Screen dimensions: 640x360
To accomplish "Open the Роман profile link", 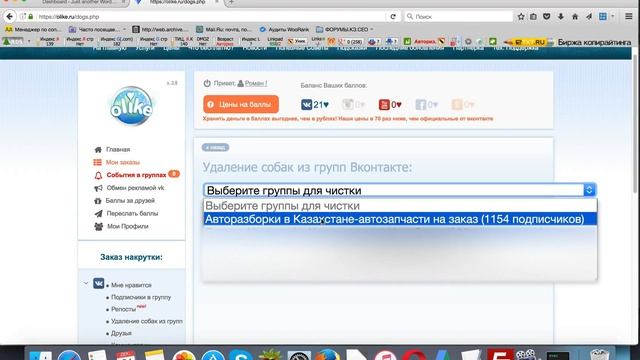I will [256, 83].
